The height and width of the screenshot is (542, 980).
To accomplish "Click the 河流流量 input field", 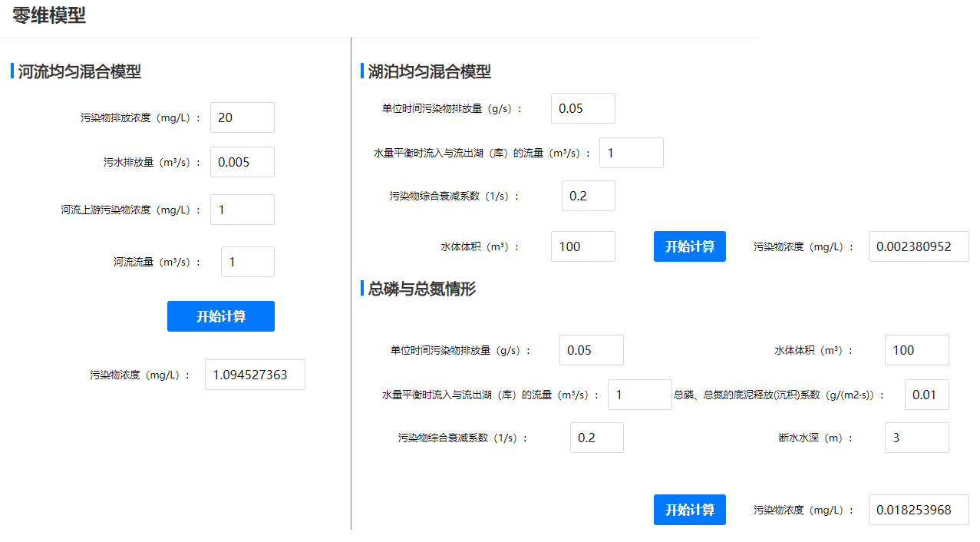I will 247,262.
